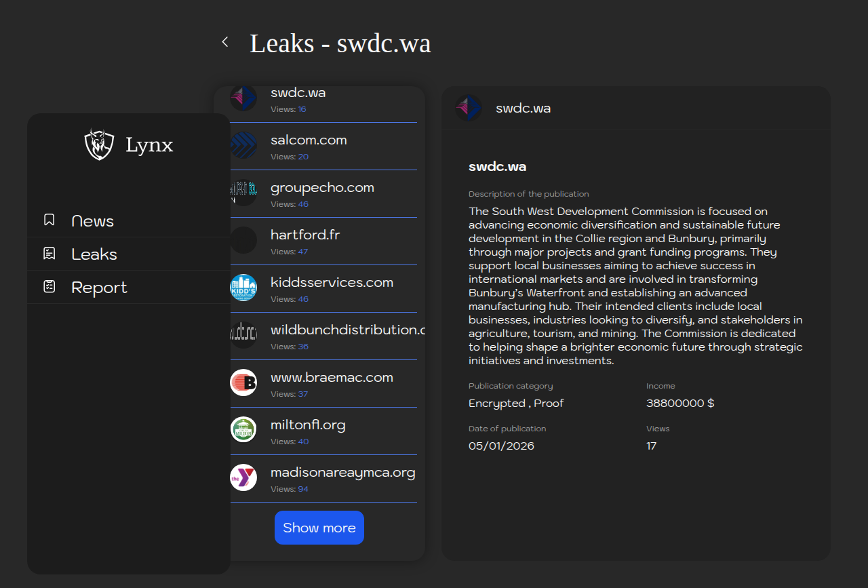This screenshot has width=868, height=588.
Task: Click the madisonareaymca.org logo thumbnail
Action: pos(243,477)
